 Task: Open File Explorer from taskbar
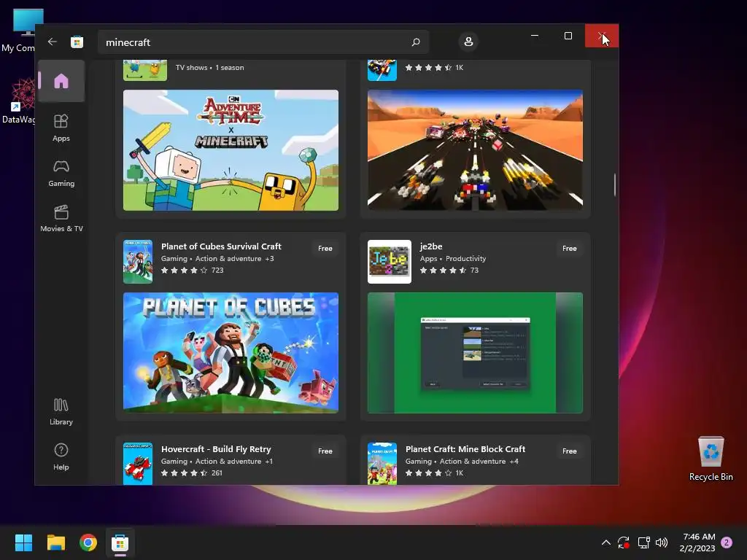(55, 542)
